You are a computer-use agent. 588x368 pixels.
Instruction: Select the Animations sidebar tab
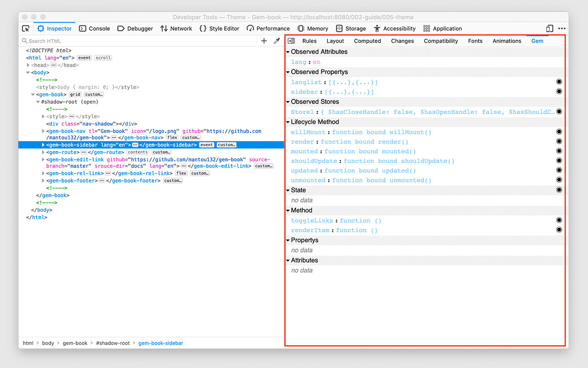(x=507, y=41)
